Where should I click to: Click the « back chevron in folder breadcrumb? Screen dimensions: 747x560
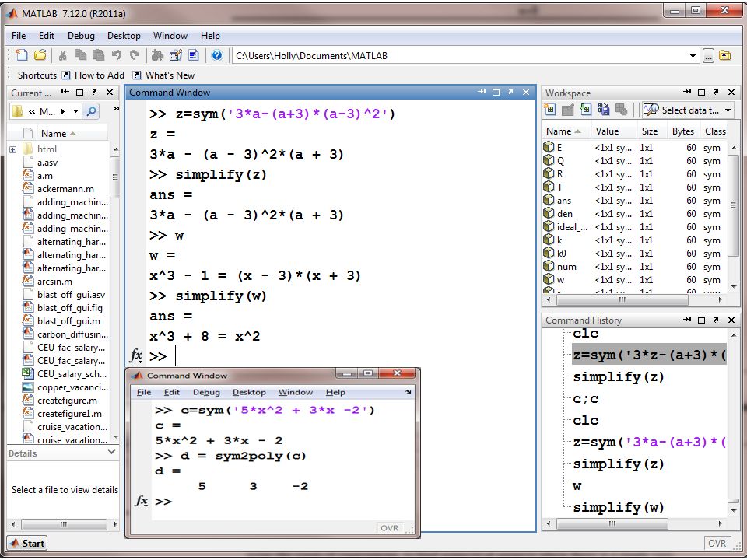32,111
